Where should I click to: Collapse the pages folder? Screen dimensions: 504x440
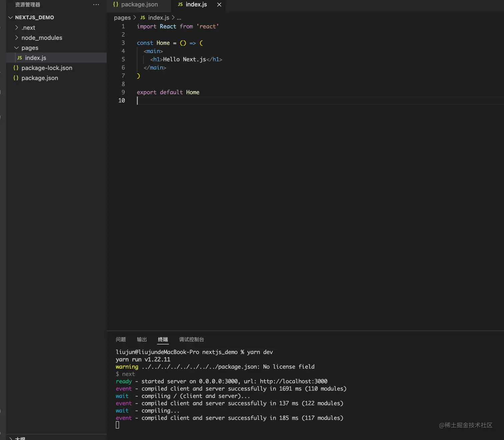(17, 48)
